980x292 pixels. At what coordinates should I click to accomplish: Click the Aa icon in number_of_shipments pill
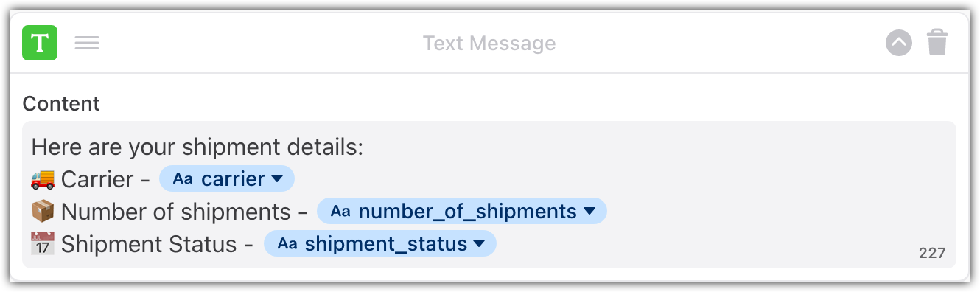tap(340, 212)
